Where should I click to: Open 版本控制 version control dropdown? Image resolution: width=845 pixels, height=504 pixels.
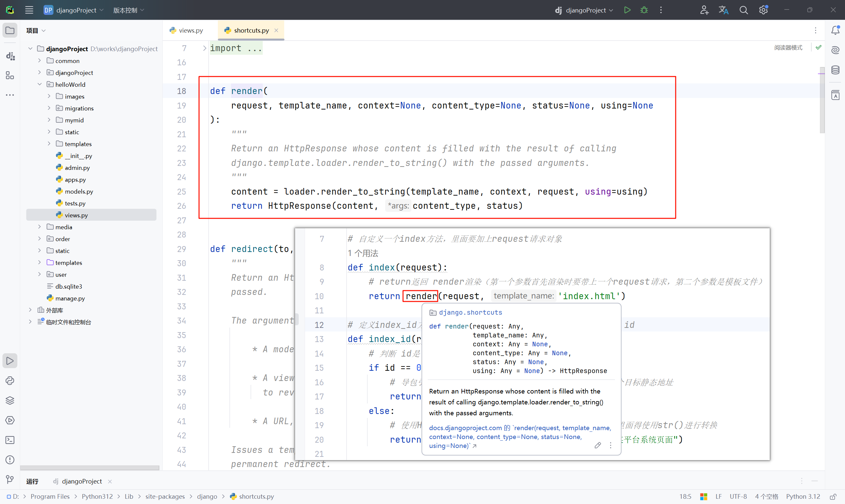129,10
